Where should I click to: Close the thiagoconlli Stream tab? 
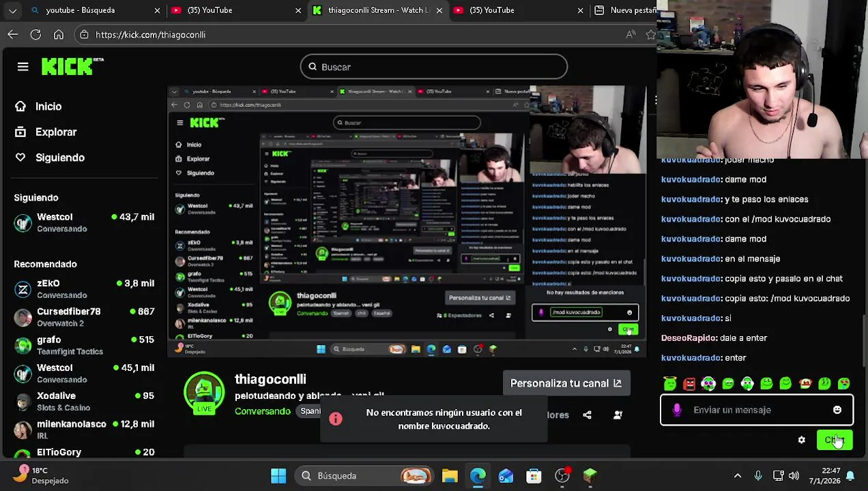(439, 10)
